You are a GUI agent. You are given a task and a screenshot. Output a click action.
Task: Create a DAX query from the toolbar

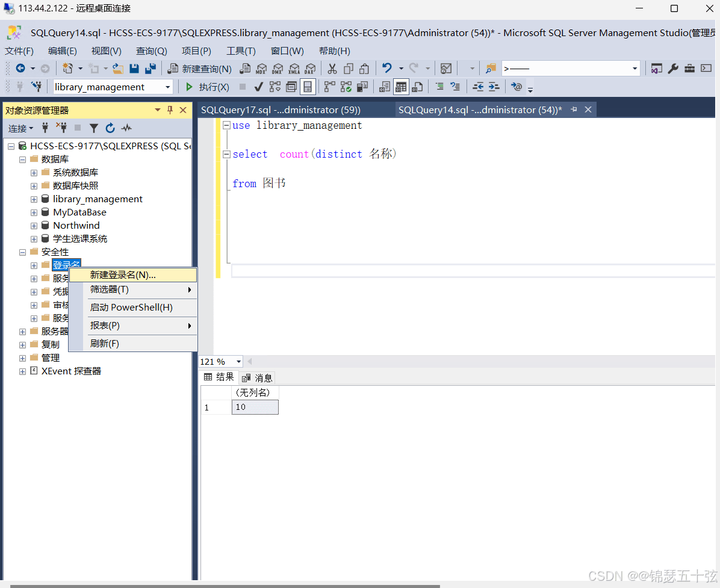click(311, 69)
